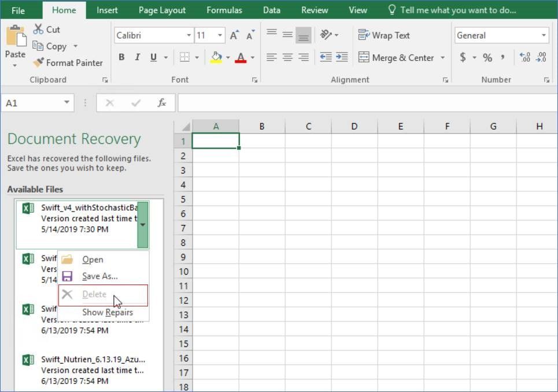Click the Cut scissors icon

click(38, 29)
